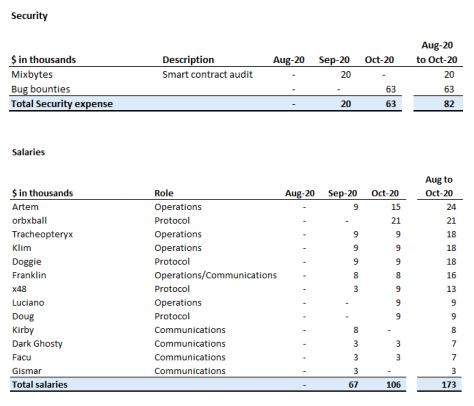Screen dimensions: 474x406
Task: Select the Bug bounties row label
Action: (x=41, y=89)
